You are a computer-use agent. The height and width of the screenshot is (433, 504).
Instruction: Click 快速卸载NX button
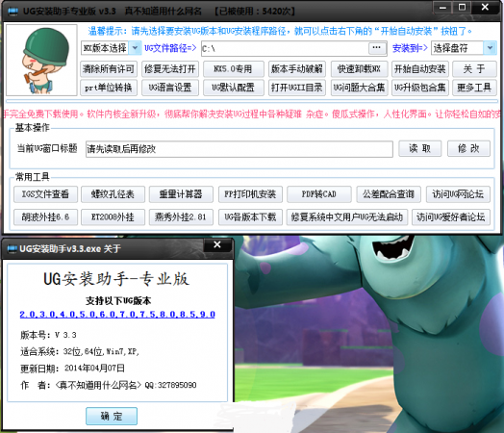click(x=359, y=68)
